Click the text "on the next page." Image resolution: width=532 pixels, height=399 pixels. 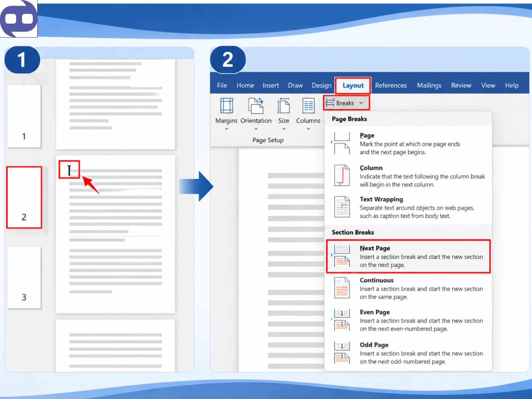(382, 265)
